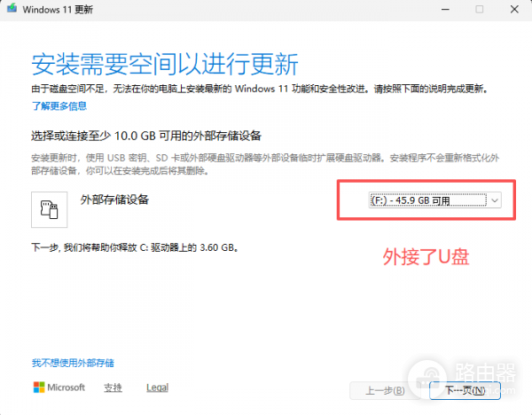The width and height of the screenshot is (532, 415).
Task: Click the heading 安装需要空间以进行更新
Action: point(165,64)
